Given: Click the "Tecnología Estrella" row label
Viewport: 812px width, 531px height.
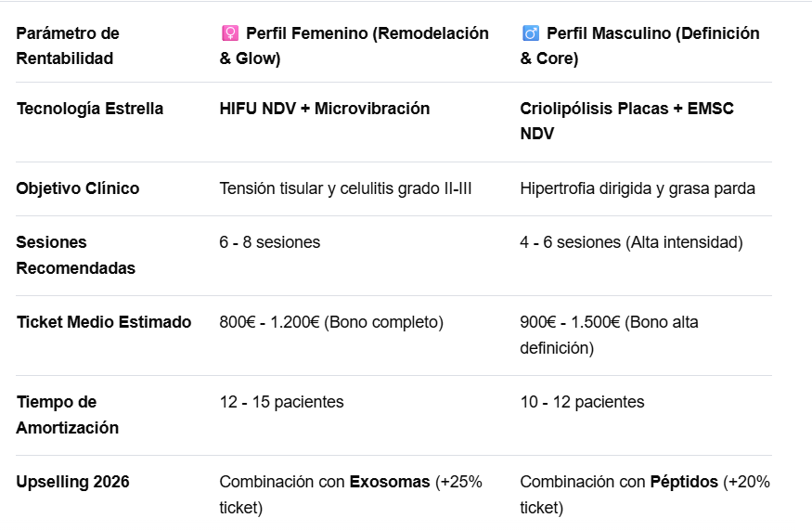Looking at the screenshot, I should coord(90,109).
